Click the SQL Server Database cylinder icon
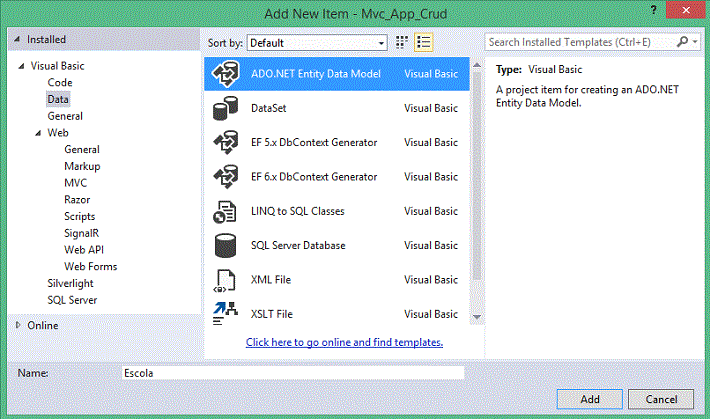710x419 pixels. pyautogui.click(x=225, y=246)
